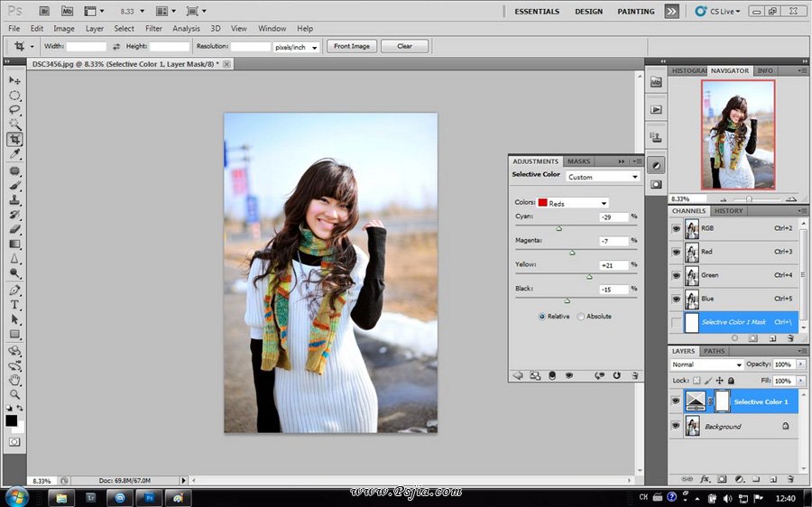Toggle visibility of the Red channel
The height and width of the screenshot is (507, 812).
(x=677, y=252)
